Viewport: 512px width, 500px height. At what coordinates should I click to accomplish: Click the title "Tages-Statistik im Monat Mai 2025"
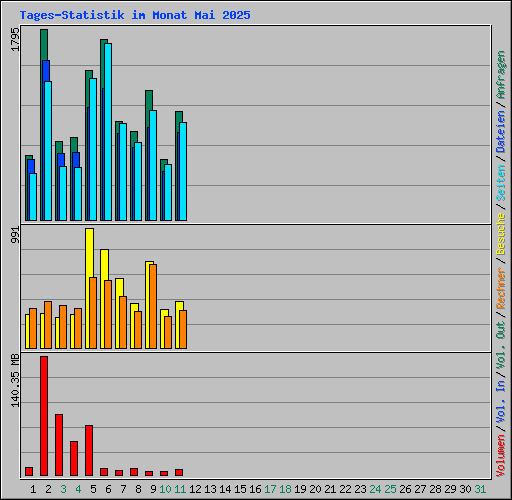click(135, 15)
